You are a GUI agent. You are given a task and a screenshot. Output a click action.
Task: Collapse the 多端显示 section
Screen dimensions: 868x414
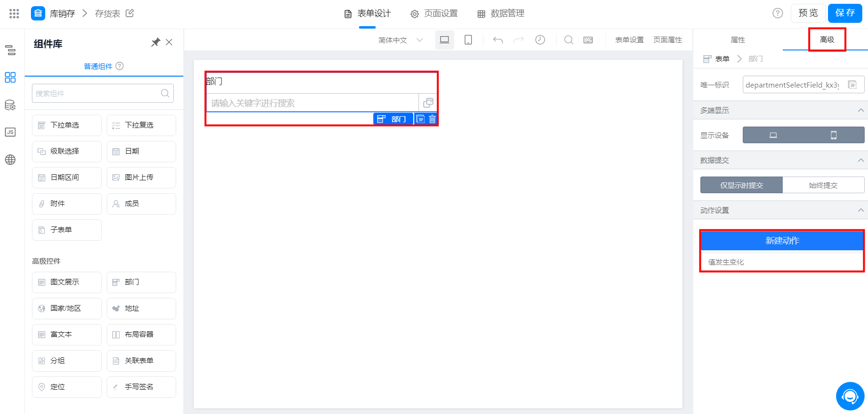click(x=861, y=110)
